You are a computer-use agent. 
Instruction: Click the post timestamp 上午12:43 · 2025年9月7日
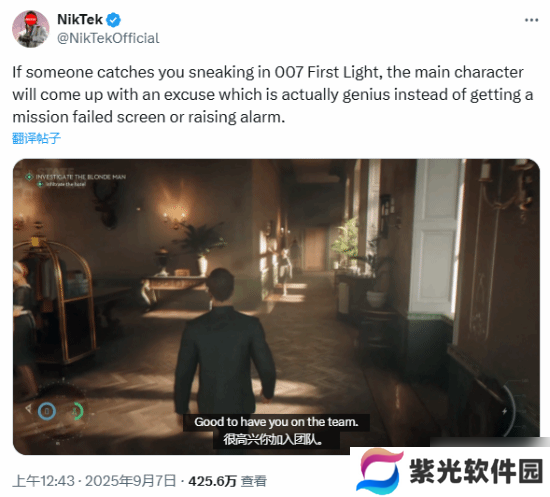pos(94,481)
